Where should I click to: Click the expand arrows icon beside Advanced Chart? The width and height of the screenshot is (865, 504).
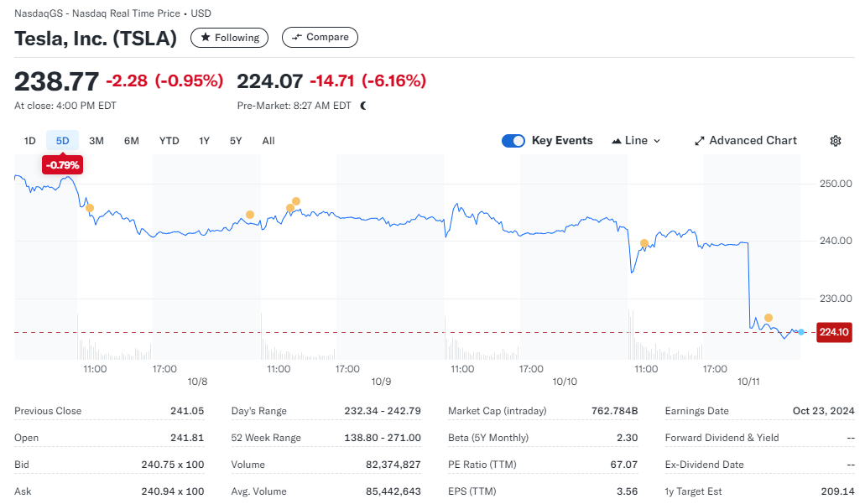tap(700, 141)
